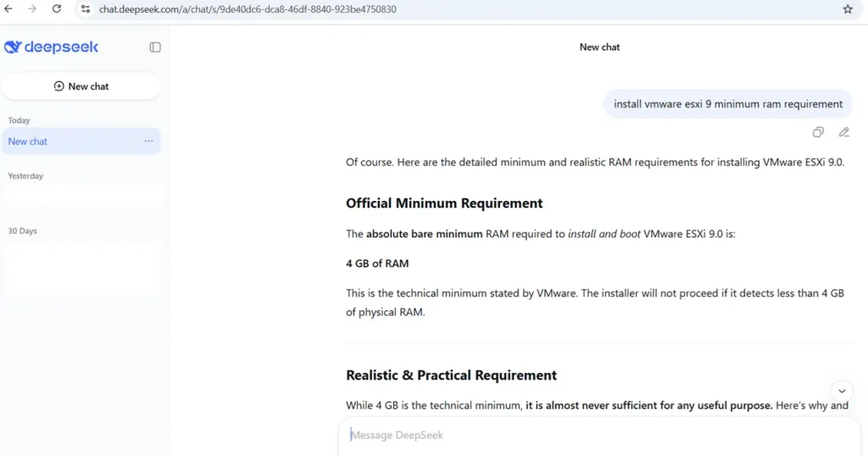Open the chat entry under Yesterday

[x=82, y=197]
